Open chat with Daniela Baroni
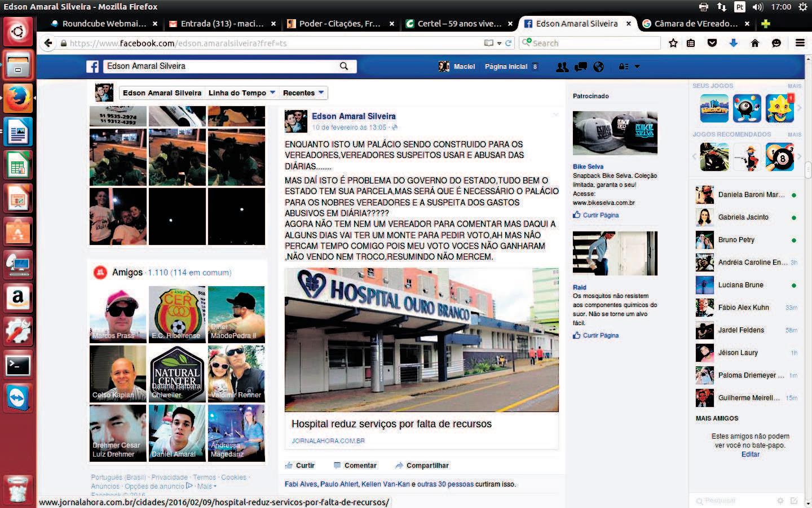This screenshot has width=812, height=508. point(745,195)
